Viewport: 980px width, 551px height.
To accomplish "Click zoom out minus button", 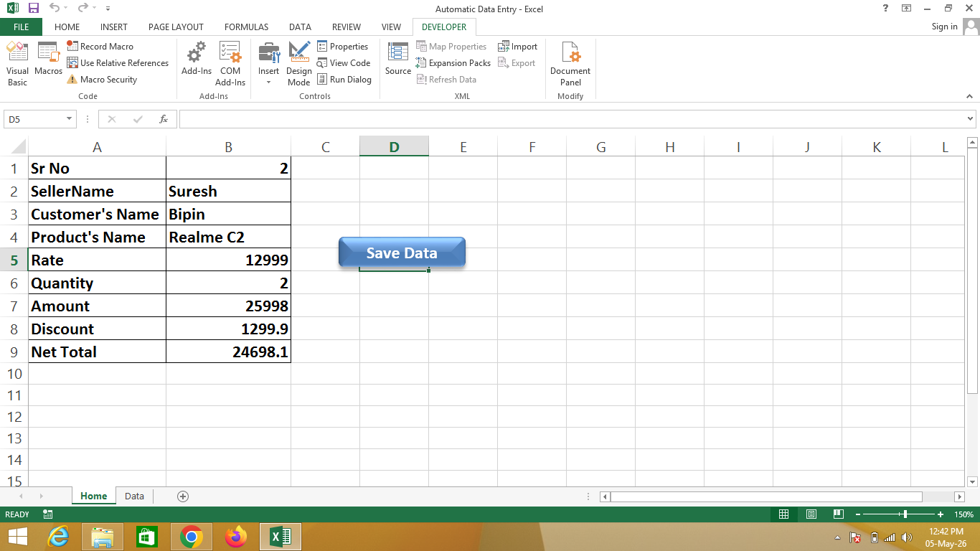I will (857, 514).
